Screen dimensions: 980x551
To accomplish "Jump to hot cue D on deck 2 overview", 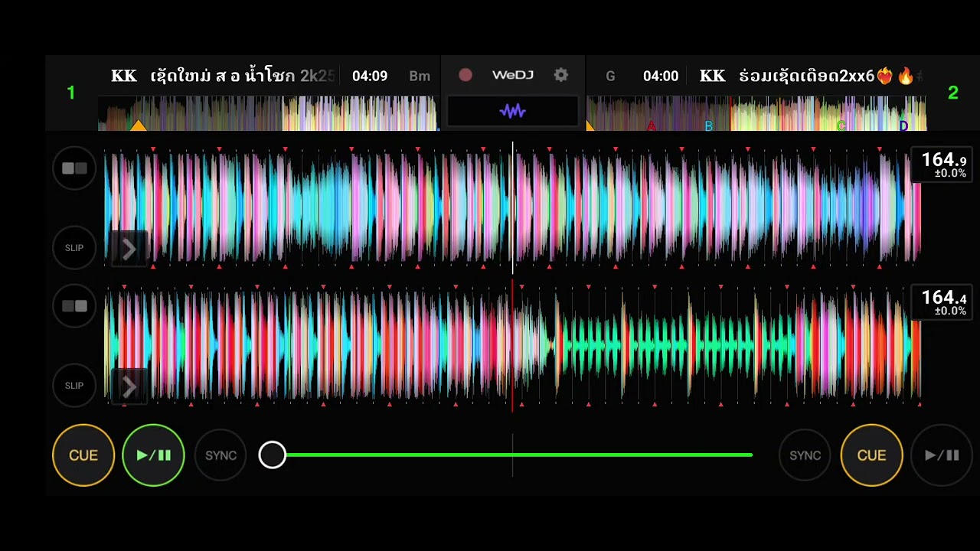I will pos(903,126).
